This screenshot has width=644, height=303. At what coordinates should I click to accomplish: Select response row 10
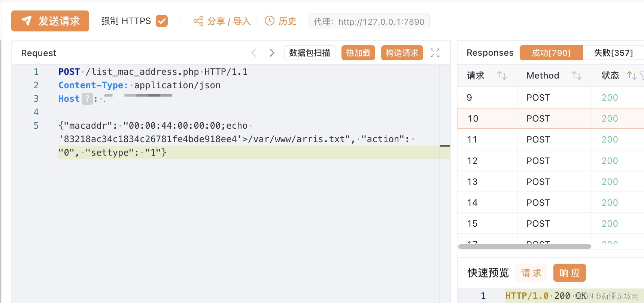coord(551,119)
